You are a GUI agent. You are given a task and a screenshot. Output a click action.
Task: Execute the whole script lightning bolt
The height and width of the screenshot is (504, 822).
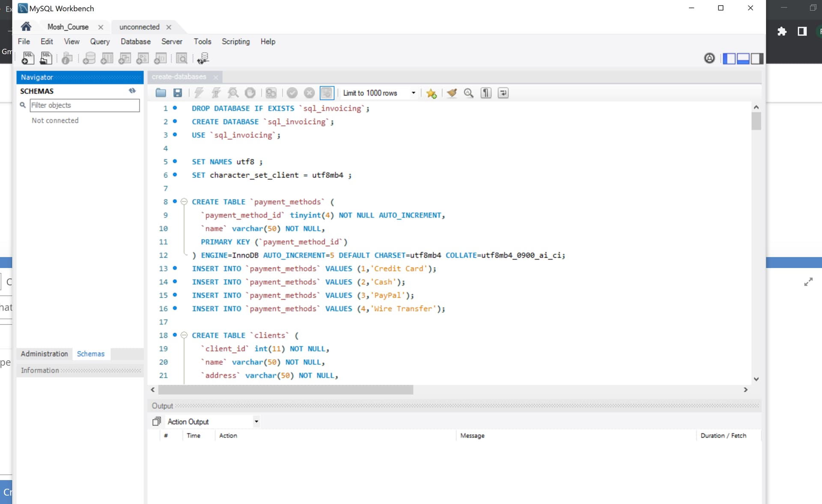(199, 93)
